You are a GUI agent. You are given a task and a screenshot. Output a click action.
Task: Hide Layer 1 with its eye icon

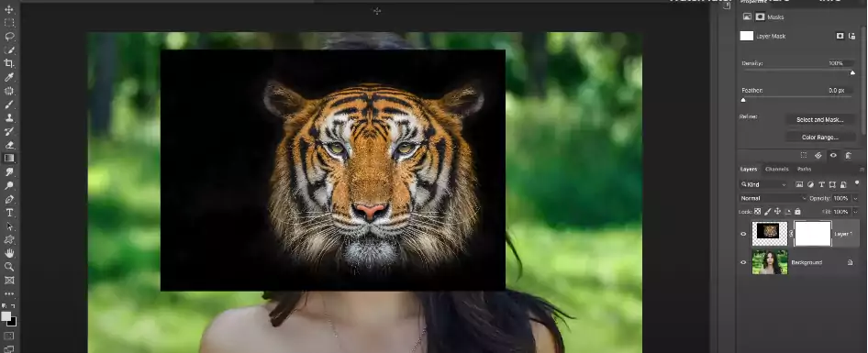743,234
